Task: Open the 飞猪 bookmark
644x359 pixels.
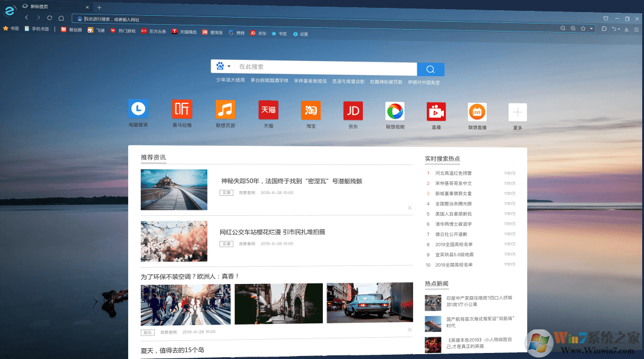Action: pos(96,30)
